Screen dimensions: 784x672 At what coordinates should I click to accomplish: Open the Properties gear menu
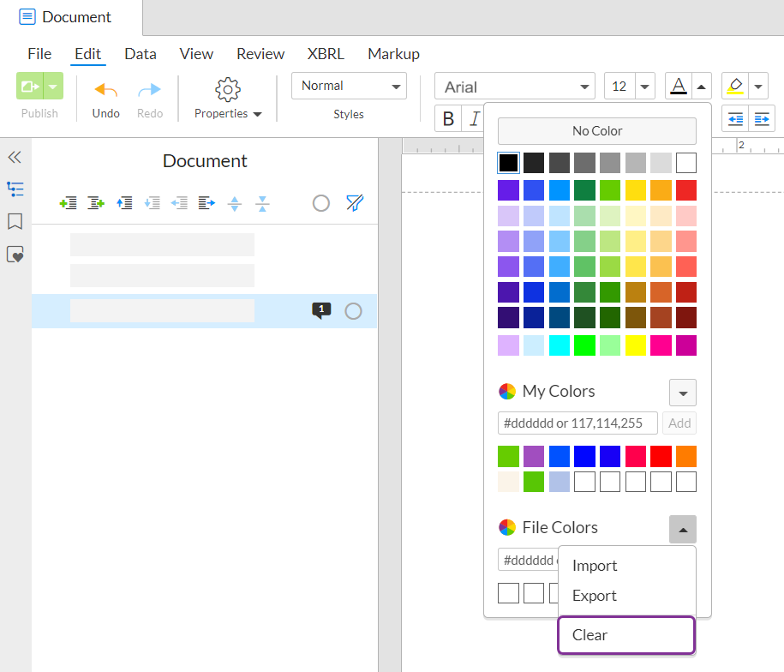pos(228,99)
